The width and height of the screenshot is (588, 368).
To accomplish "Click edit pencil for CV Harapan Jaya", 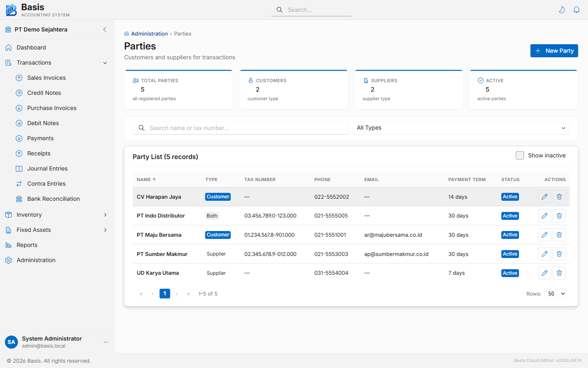I will tap(544, 197).
